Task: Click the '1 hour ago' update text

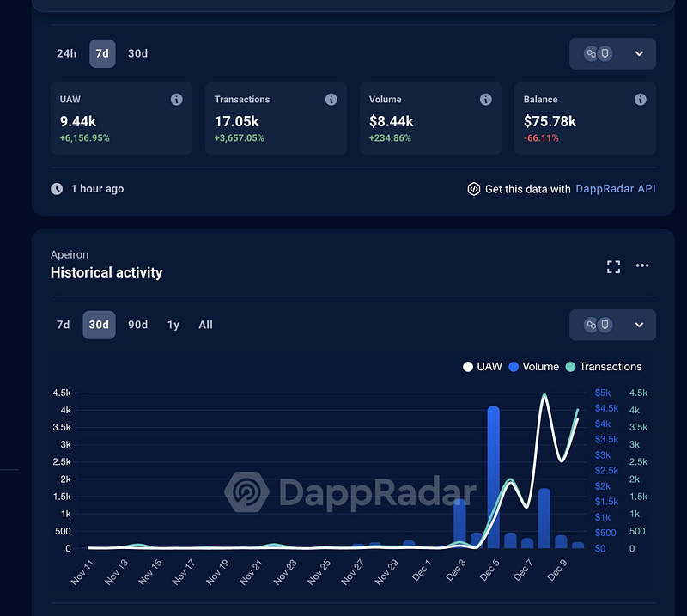Action: coord(97,189)
